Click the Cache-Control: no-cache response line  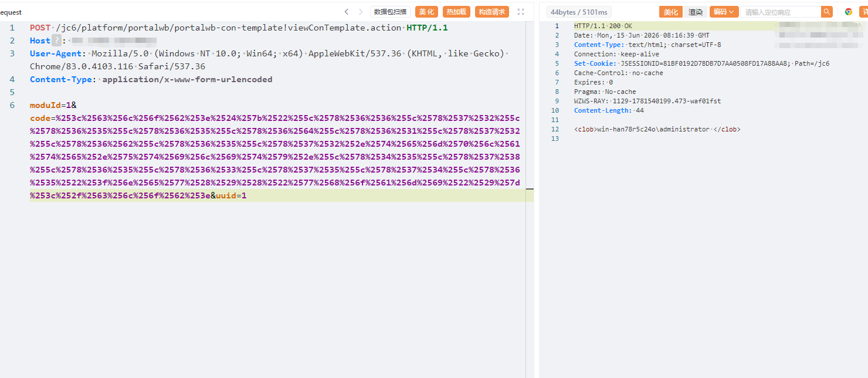pos(619,73)
